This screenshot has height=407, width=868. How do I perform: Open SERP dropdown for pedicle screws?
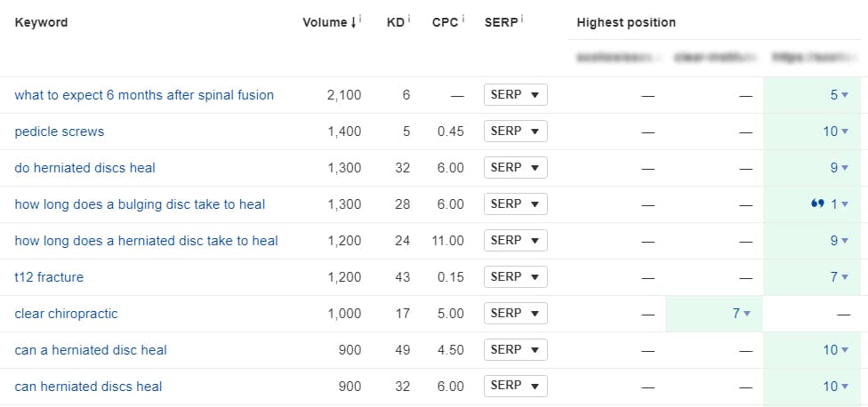[516, 131]
